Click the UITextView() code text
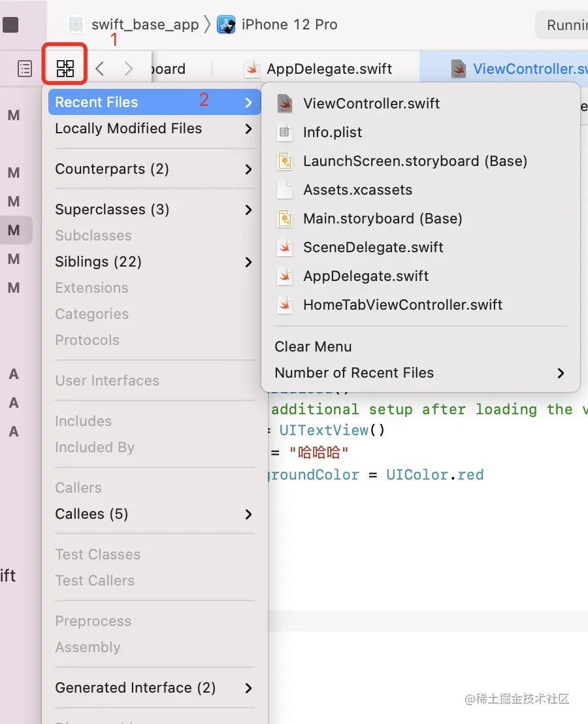 pos(332,431)
